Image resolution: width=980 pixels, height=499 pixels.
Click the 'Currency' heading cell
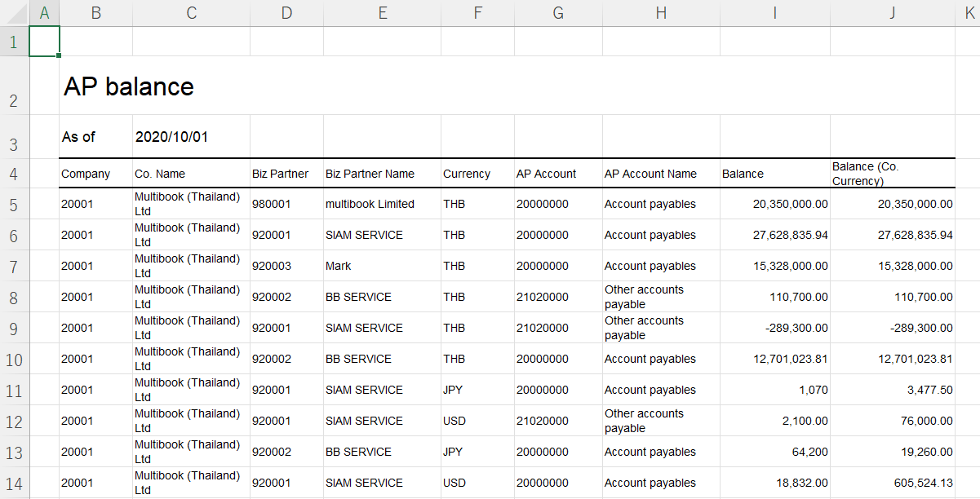click(x=477, y=174)
